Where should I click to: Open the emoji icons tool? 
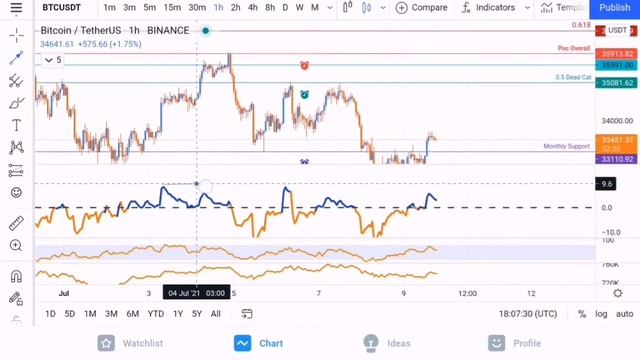[x=16, y=192]
